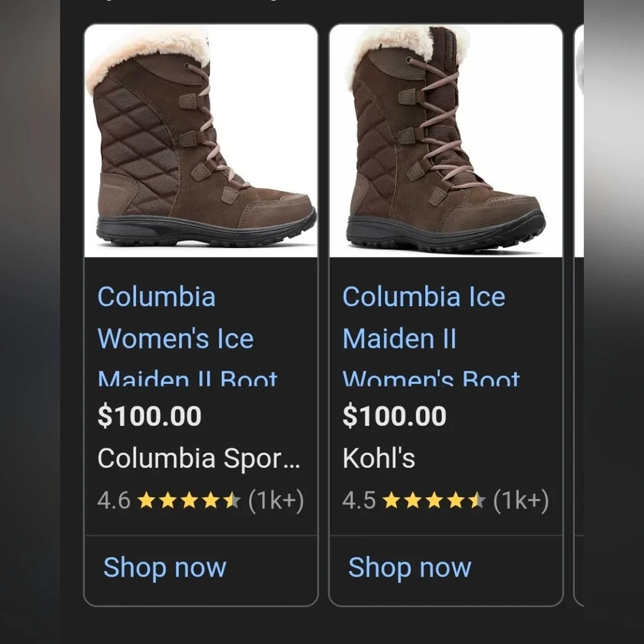
Task: Click the half-filled star on first listing rating
Action: coord(231,500)
